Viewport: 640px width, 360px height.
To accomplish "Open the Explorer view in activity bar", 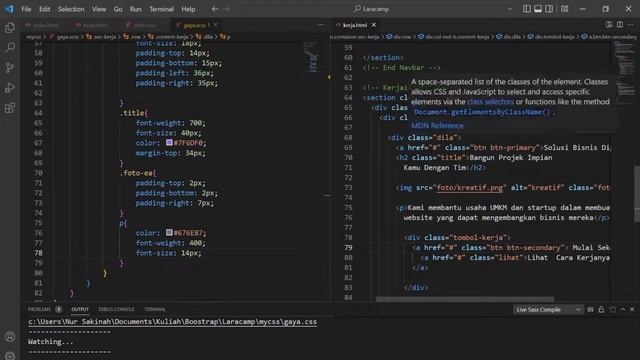I will coord(10,28).
